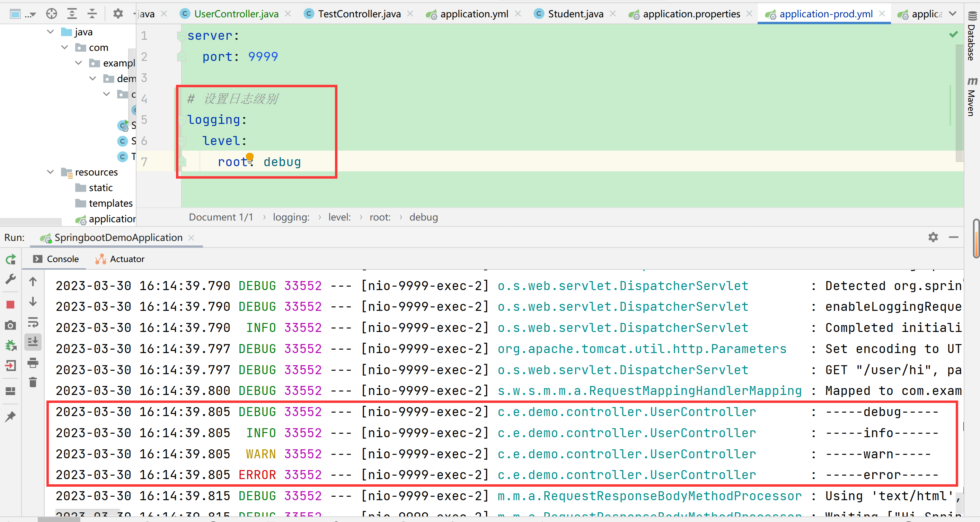Collapse the example package node
The width and height of the screenshot is (980, 522).
[x=78, y=63]
